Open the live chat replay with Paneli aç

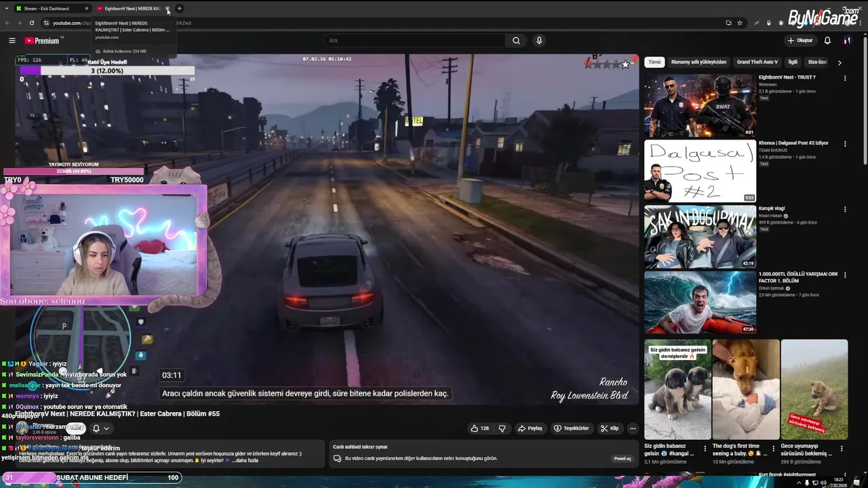[x=623, y=459]
